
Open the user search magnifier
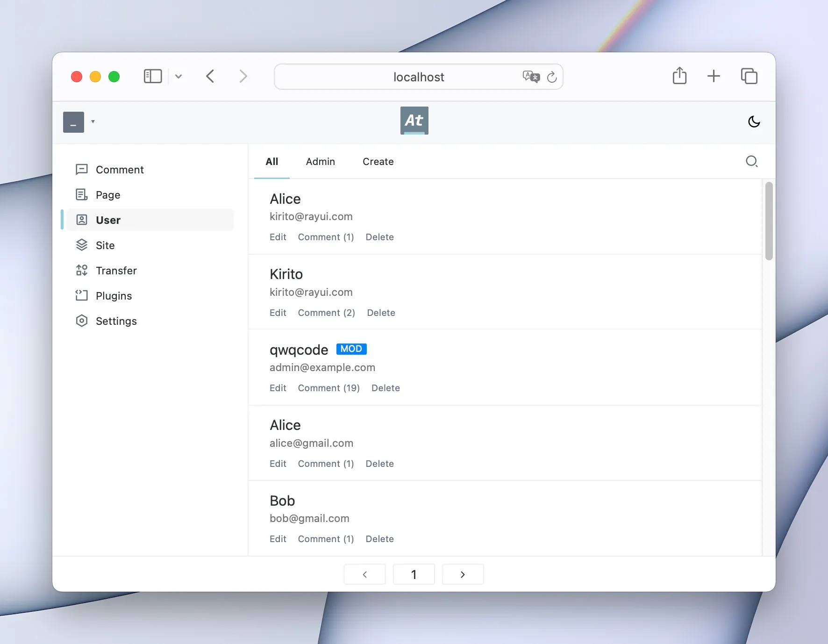(x=751, y=161)
